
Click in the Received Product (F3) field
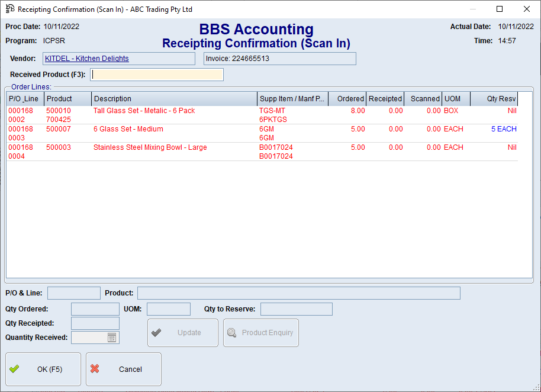157,75
